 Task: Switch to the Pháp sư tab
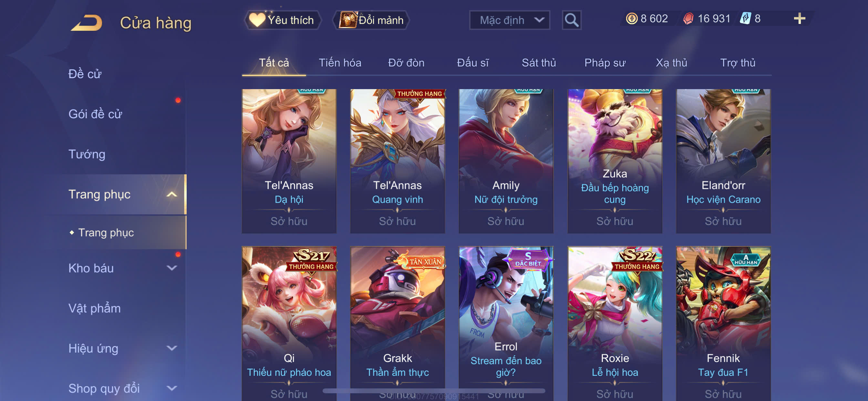(x=604, y=63)
